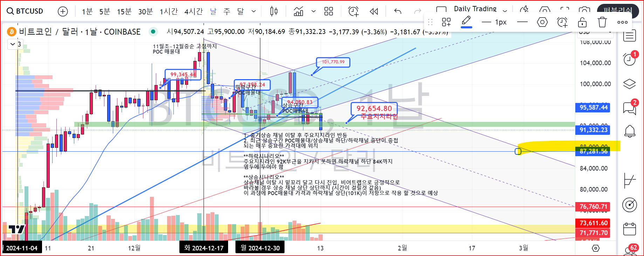This screenshot has width=644, height=256.
Task: Open the candlestick chart type menu
Action: 274,12
